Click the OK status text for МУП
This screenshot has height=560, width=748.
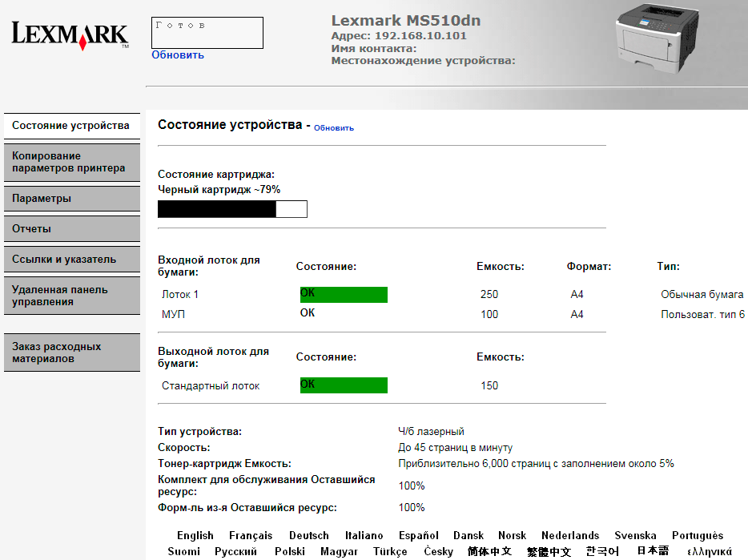308,312
